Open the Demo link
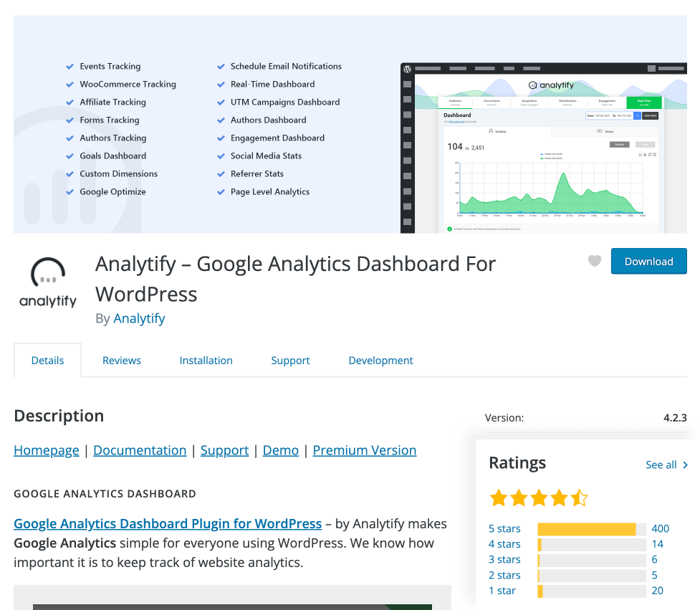700x610 pixels. [280, 450]
